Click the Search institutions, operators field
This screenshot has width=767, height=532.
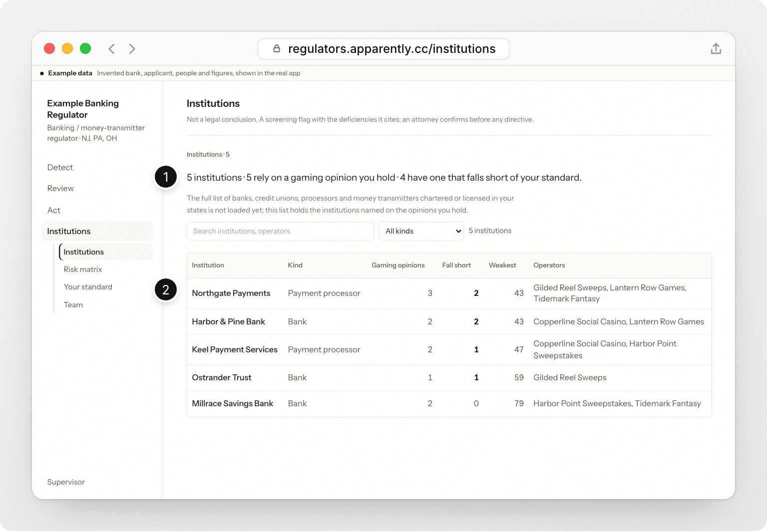click(x=280, y=231)
